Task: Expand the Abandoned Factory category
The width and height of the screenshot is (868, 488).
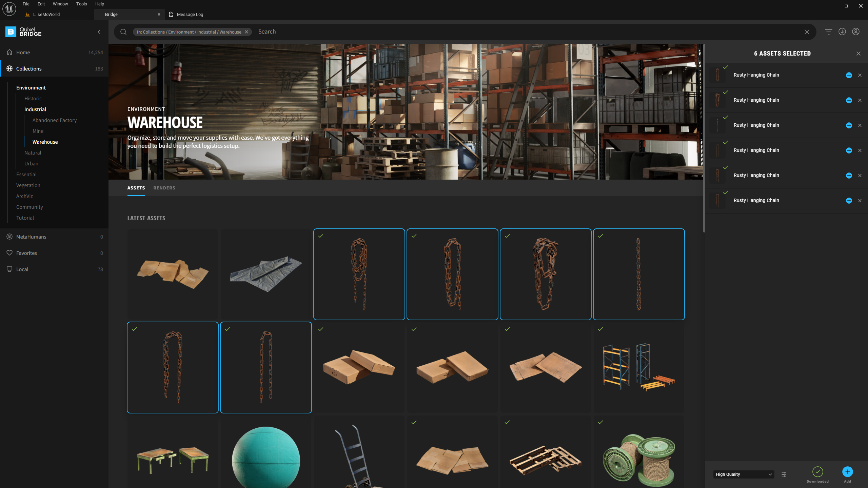Action: (55, 120)
